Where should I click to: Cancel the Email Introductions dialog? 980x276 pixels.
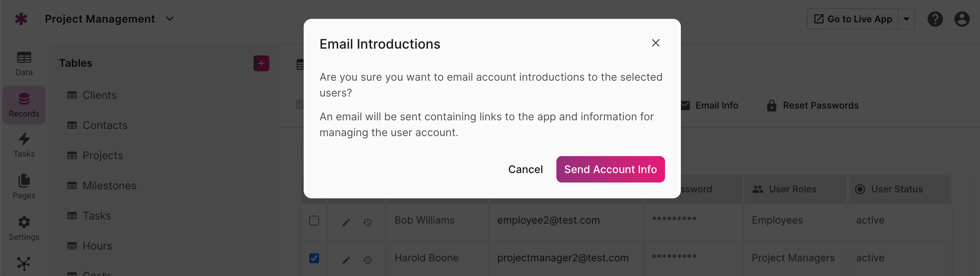pyautogui.click(x=525, y=169)
